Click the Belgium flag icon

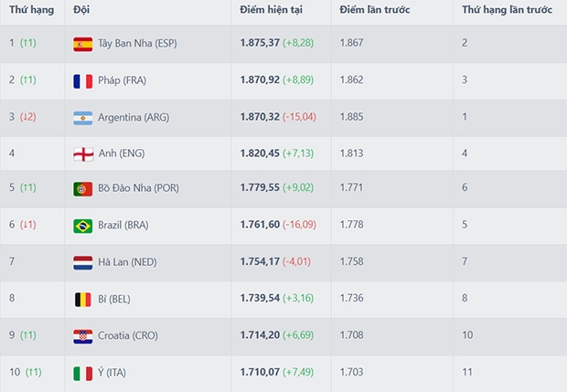(x=82, y=299)
